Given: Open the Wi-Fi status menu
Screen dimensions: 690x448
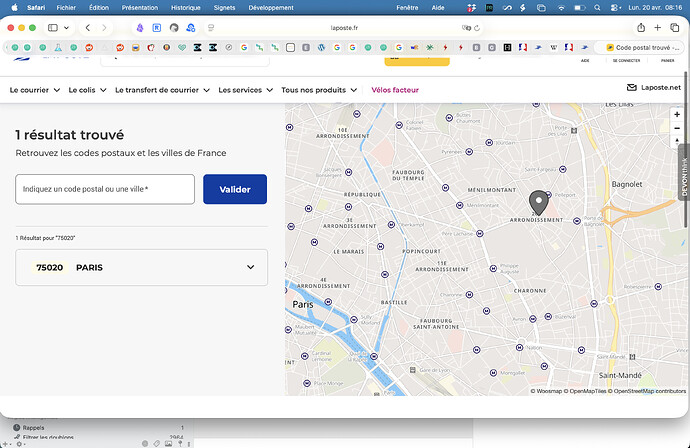Looking at the screenshot, I should point(561,7).
